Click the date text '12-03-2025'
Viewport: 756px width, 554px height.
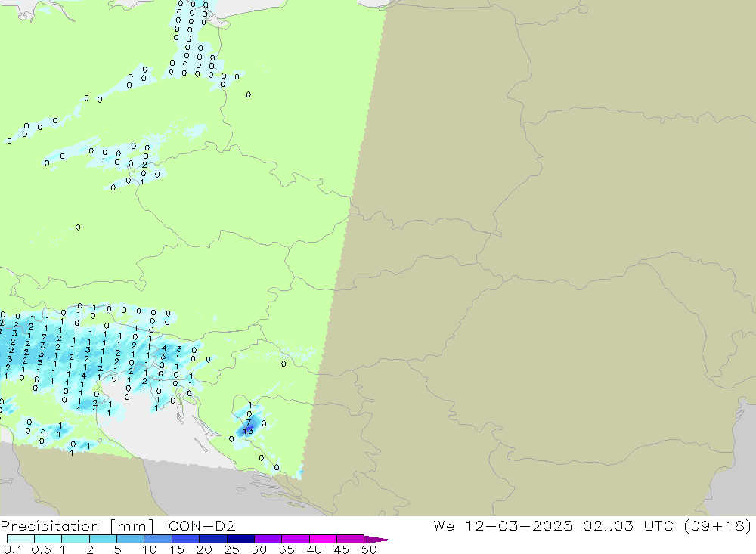coord(519,525)
